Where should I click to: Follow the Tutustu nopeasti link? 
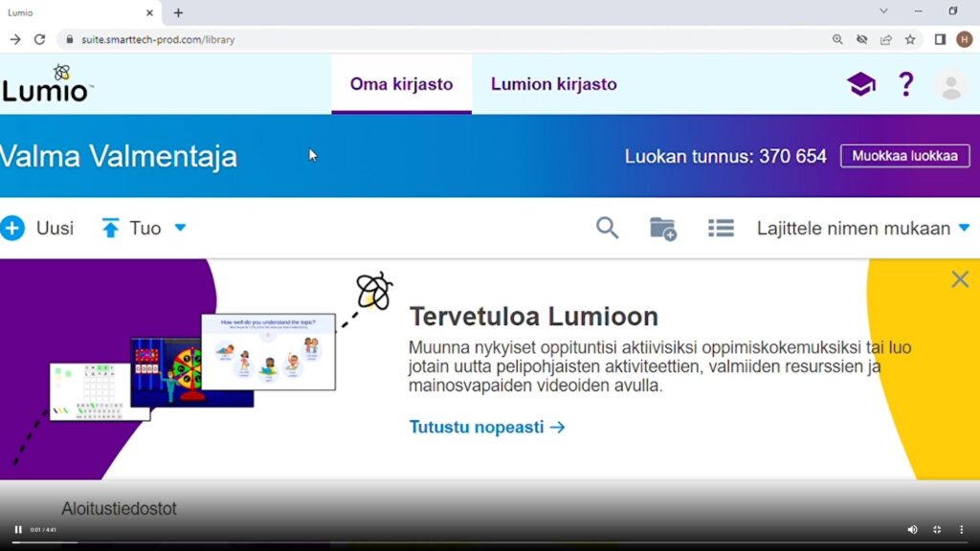coord(486,427)
